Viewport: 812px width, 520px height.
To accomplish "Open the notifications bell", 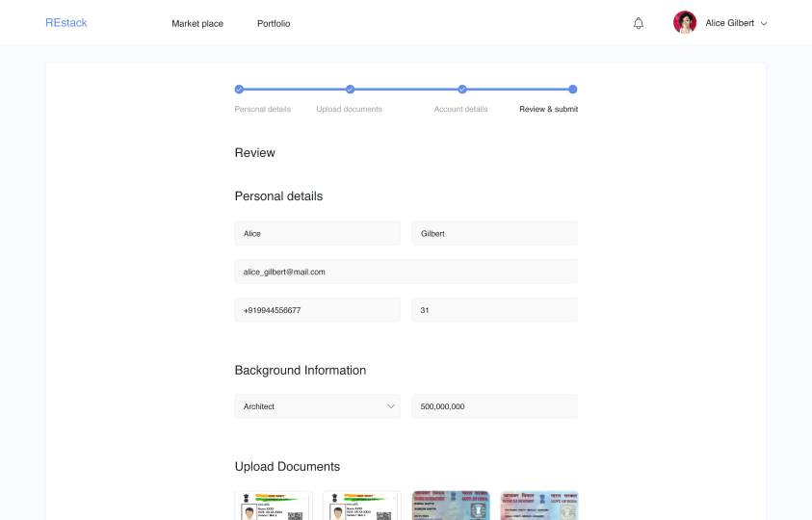I will pyautogui.click(x=639, y=23).
